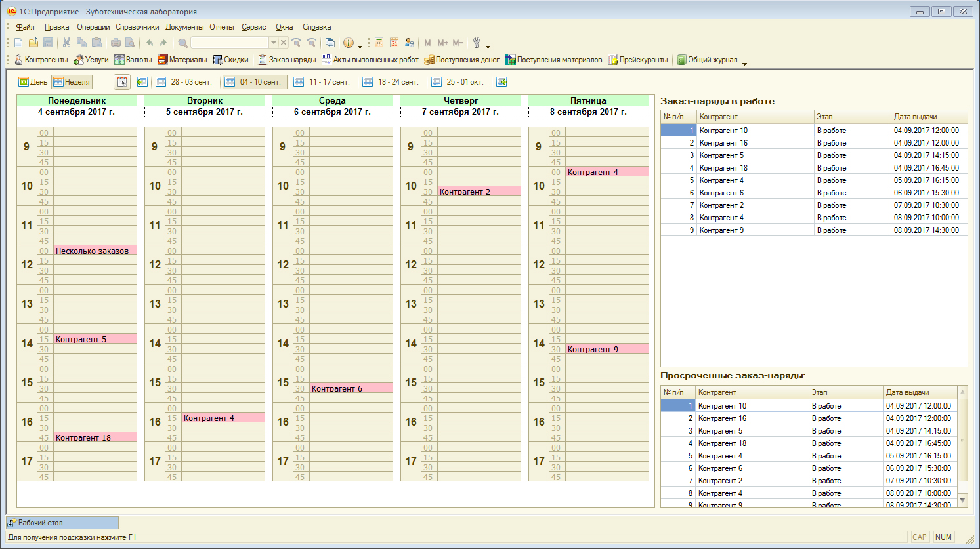The width and height of the screenshot is (980, 549).
Task: Expand the dropdown arrow next to the info icon
Action: click(x=360, y=46)
